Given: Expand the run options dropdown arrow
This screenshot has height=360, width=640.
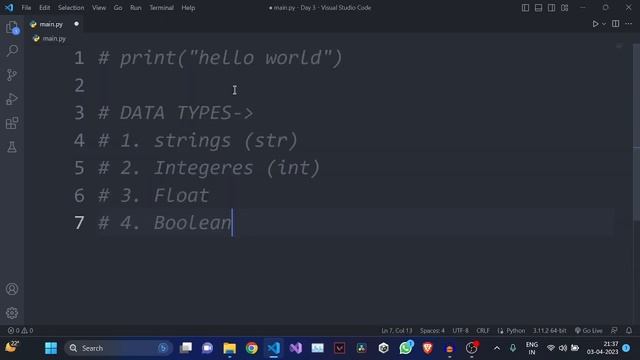Looking at the screenshot, I should tap(604, 24).
